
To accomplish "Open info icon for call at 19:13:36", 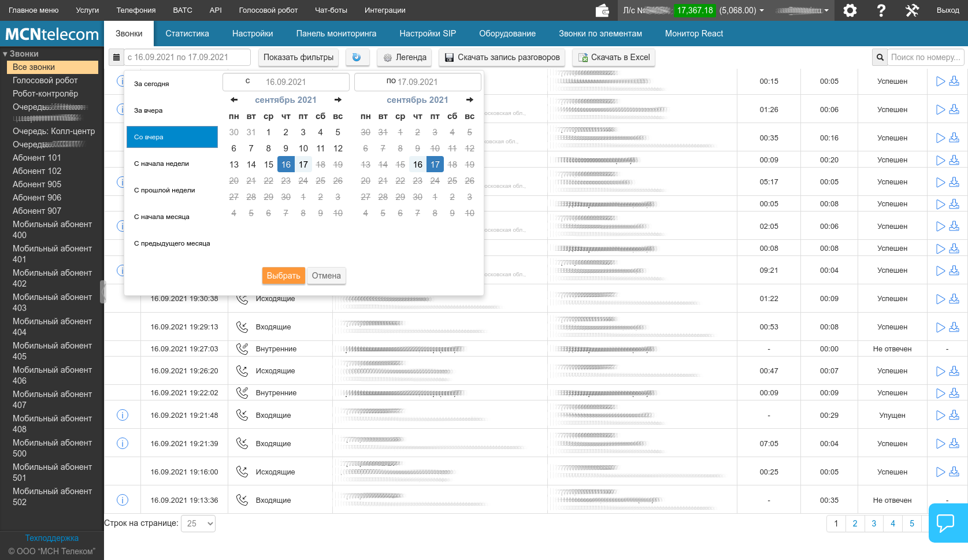I will [x=123, y=500].
